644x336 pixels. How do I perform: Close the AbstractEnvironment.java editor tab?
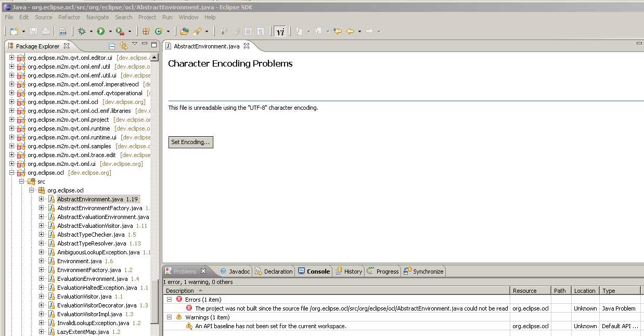[247, 46]
